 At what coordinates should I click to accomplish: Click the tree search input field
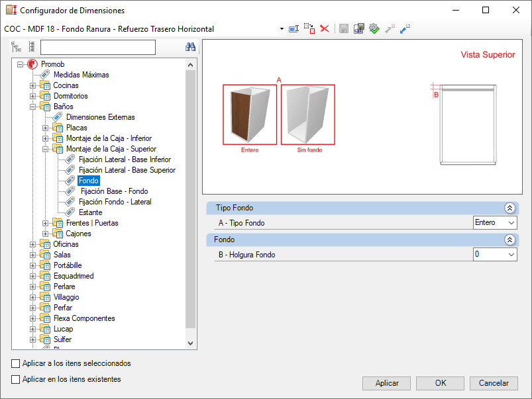[98, 47]
